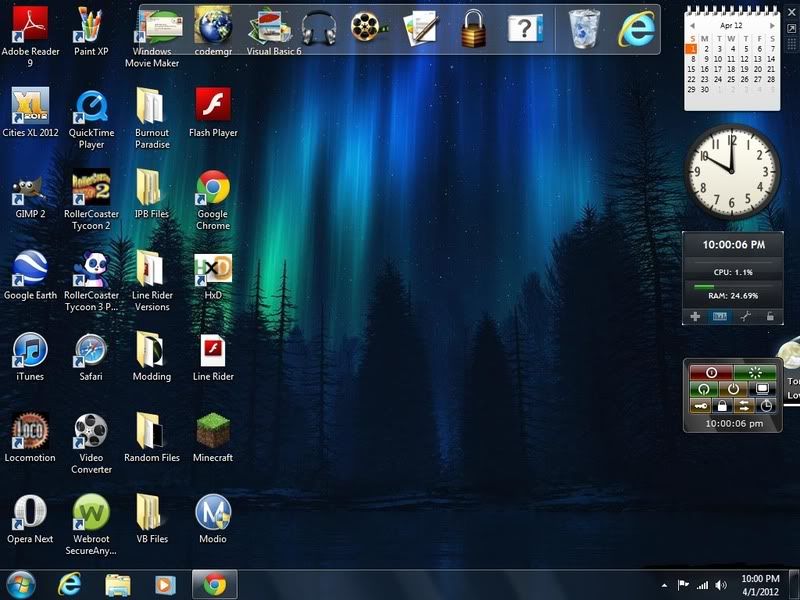Click the analog clock gadget
The width and height of the screenshot is (800, 600).
click(x=732, y=171)
